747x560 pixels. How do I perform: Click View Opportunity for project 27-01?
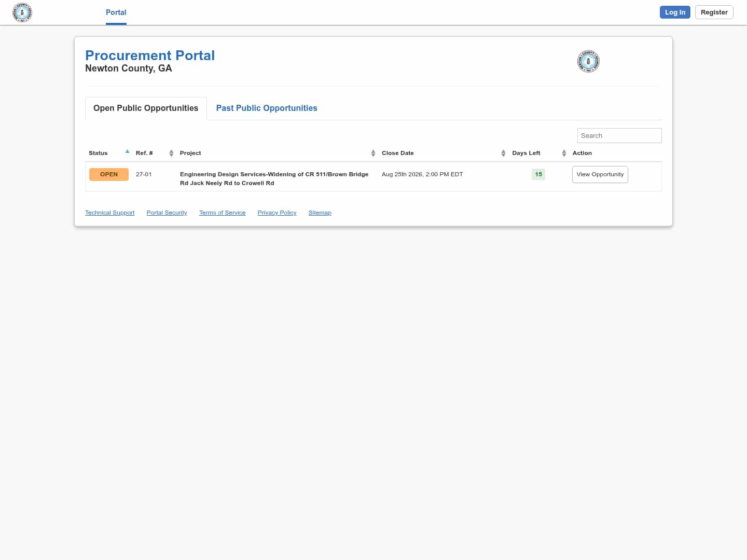coord(600,174)
